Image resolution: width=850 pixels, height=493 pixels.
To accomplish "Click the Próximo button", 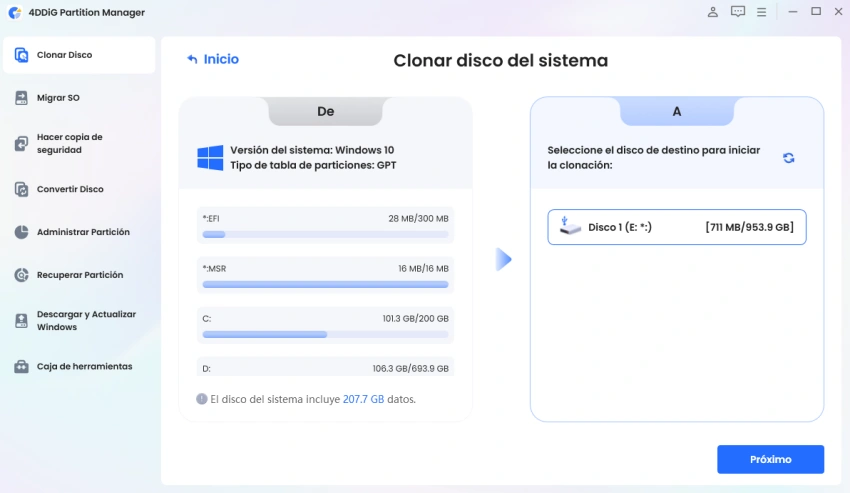I will (770, 459).
